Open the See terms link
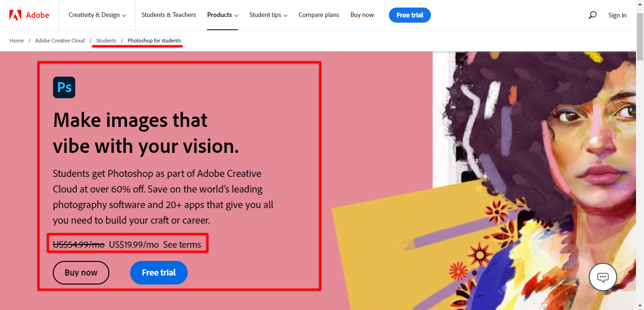Screen dimensions: 644x310 pos(182,244)
